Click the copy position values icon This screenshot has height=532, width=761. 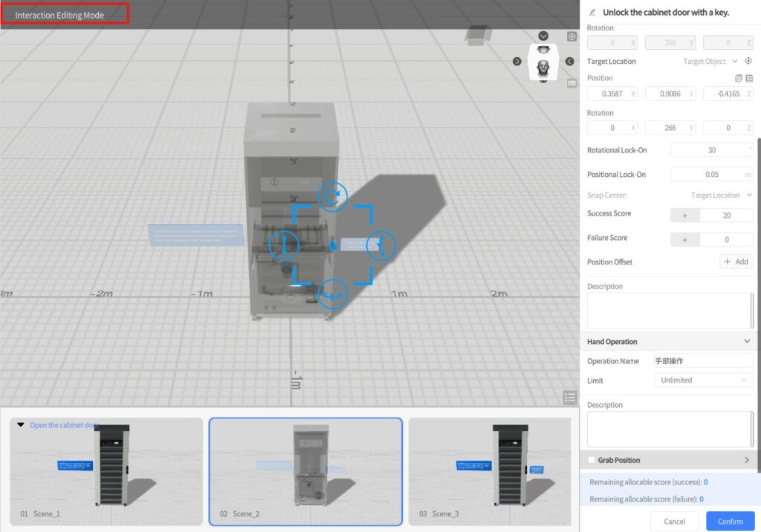738,78
